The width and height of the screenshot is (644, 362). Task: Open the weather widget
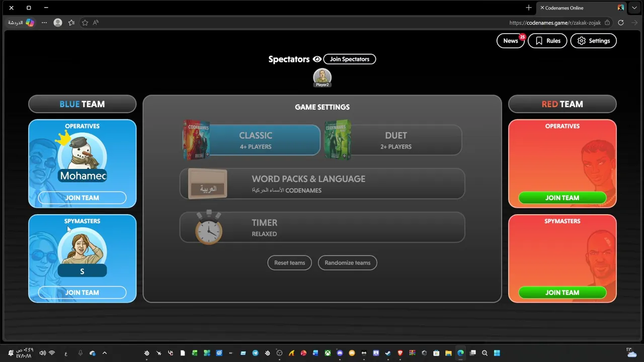tap(630, 352)
